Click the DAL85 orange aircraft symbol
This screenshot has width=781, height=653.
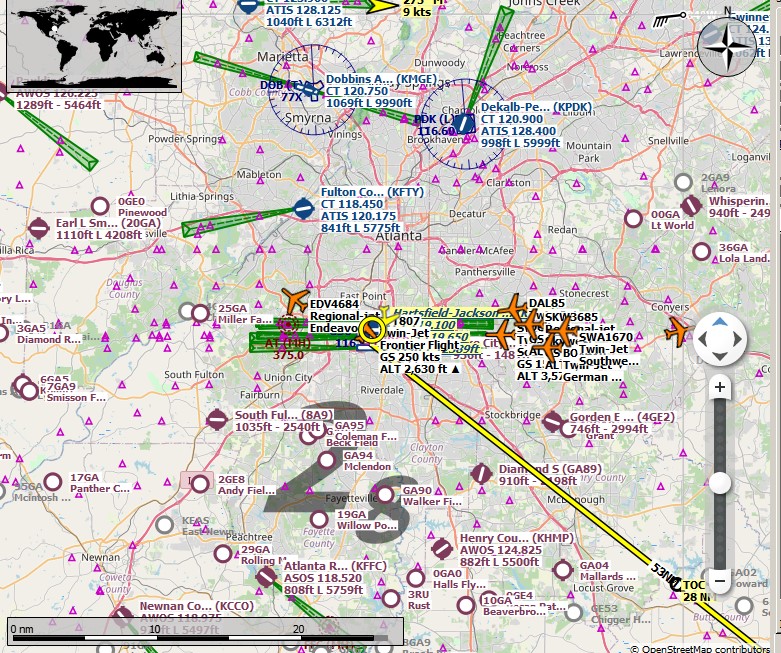coord(513,307)
